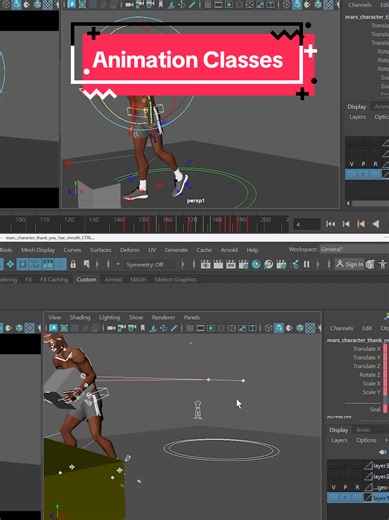The width and height of the screenshot is (389, 520).
Task: Click the question mark snap icon in status line
Action: pos(60,264)
